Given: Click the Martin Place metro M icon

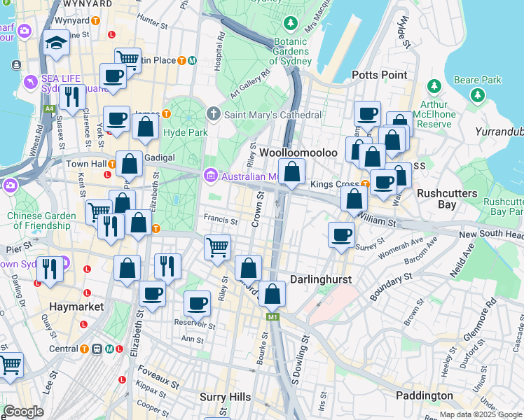Looking at the screenshot, I should pos(192,60).
